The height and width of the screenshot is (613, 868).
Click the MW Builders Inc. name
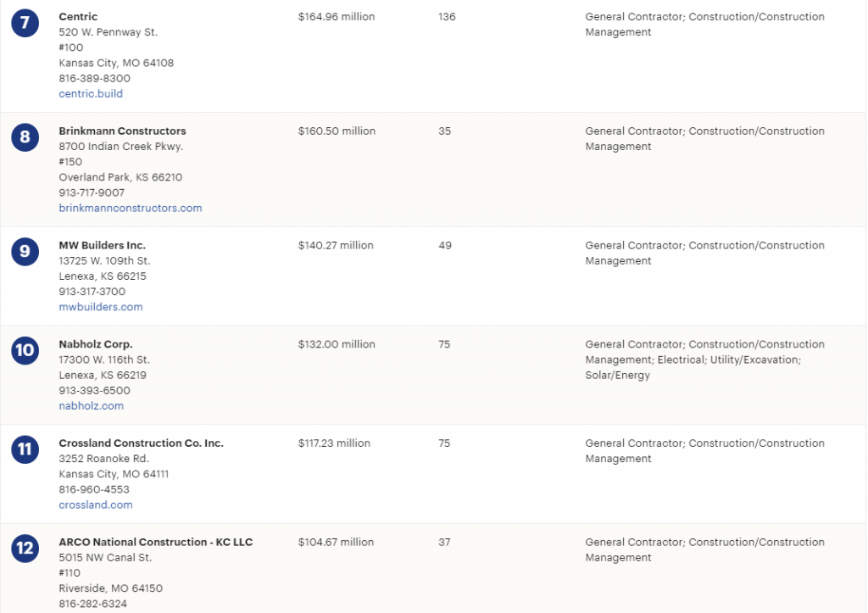tap(103, 245)
